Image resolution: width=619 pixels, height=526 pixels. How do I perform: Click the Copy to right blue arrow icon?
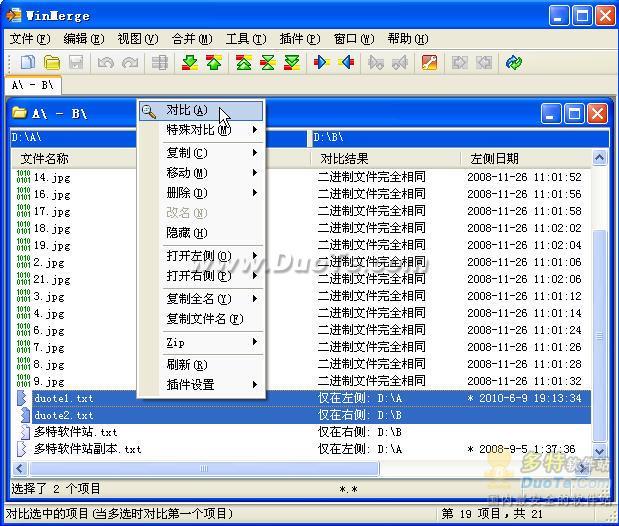point(321,62)
